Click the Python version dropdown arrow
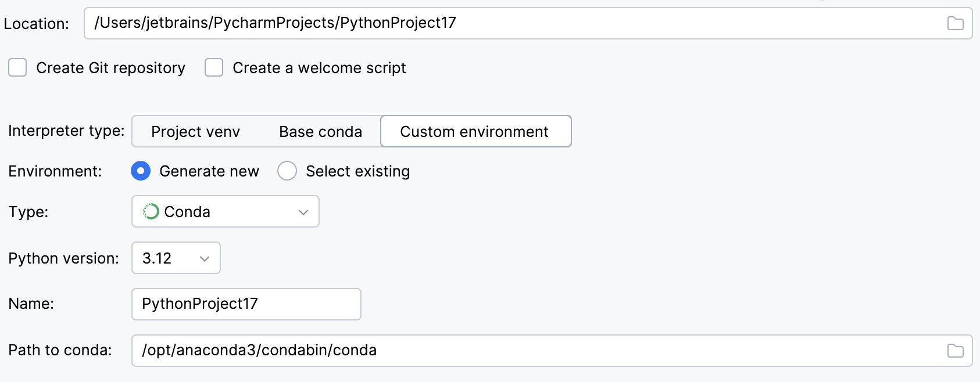The width and height of the screenshot is (980, 382). (x=204, y=258)
